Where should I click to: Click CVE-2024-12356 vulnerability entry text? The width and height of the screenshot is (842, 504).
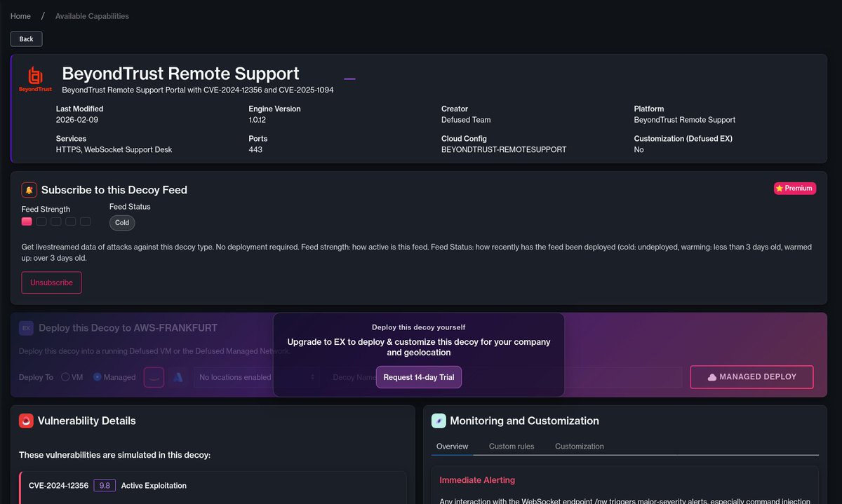point(58,485)
